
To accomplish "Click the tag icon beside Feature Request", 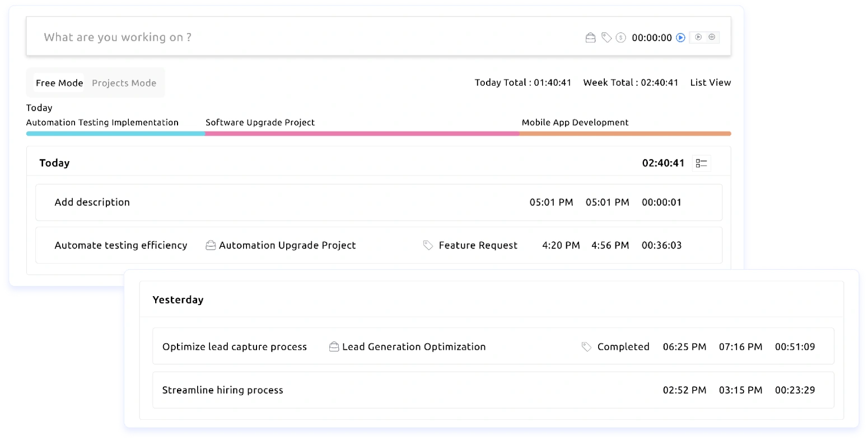I will pyautogui.click(x=427, y=245).
